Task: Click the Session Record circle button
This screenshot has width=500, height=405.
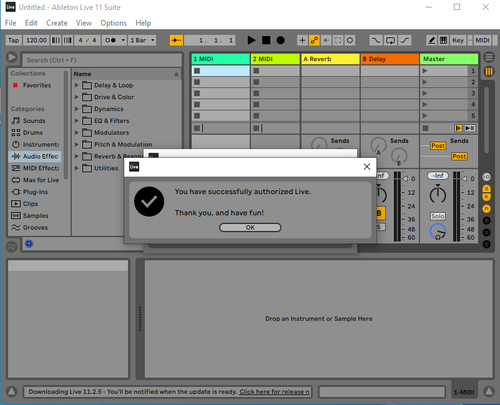Action: click(x=350, y=40)
